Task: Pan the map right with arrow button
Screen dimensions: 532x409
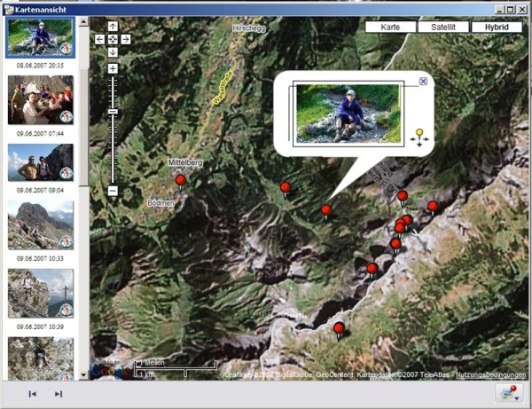Action: click(x=126, y=39)
